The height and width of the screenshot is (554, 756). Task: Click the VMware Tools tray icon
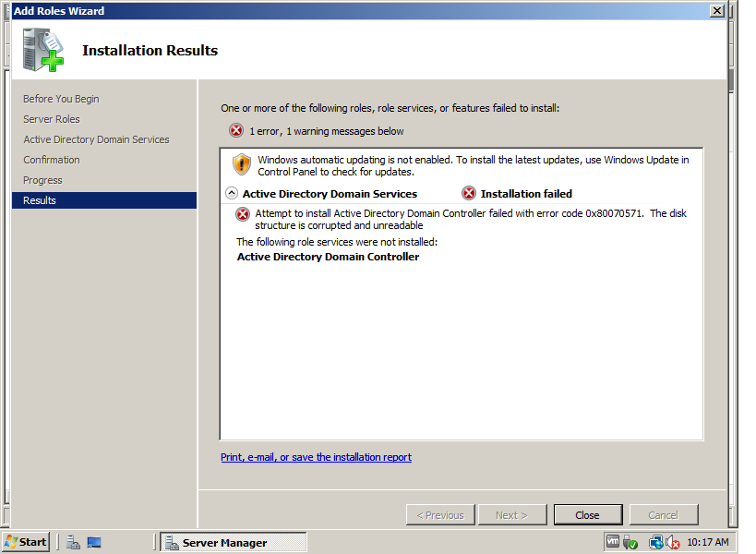612,542
